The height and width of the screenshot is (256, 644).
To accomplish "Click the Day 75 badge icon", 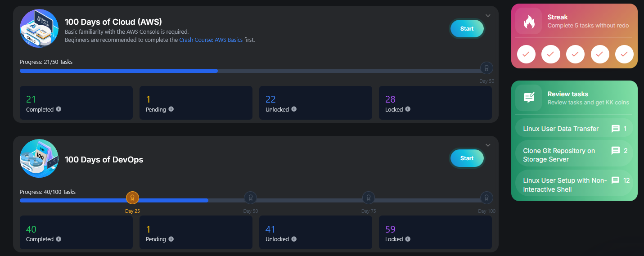I will pyautogui.click(x=369, y=198).
